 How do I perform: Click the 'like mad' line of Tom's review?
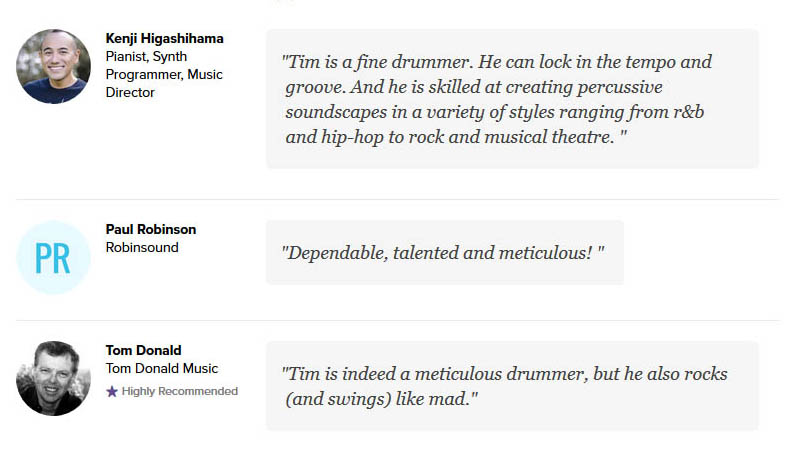[381, 399]
